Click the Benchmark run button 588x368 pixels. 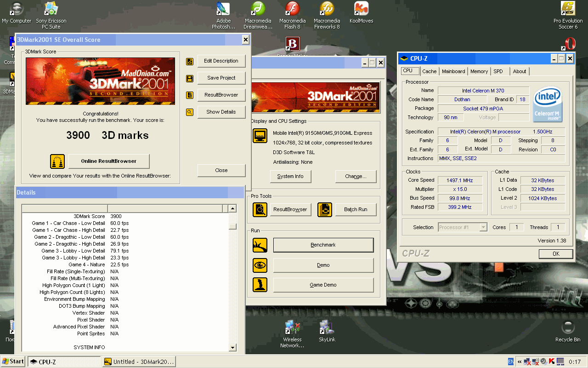323,245
